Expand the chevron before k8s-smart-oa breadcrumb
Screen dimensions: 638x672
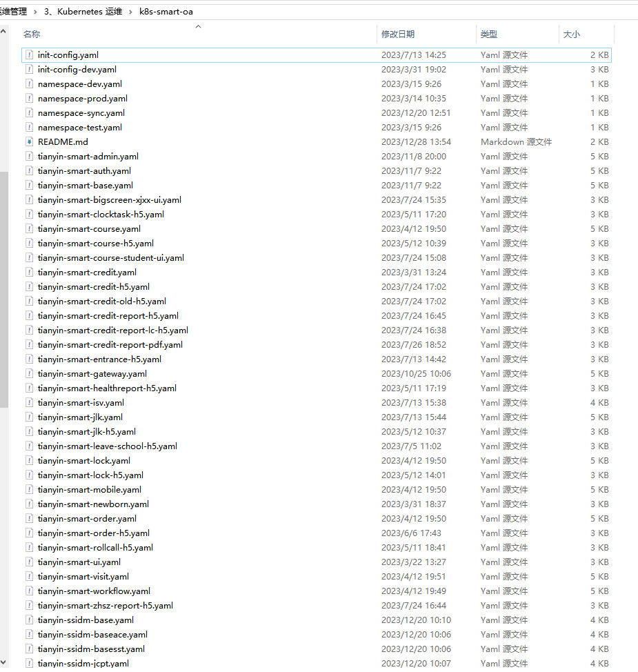[131, 12]
